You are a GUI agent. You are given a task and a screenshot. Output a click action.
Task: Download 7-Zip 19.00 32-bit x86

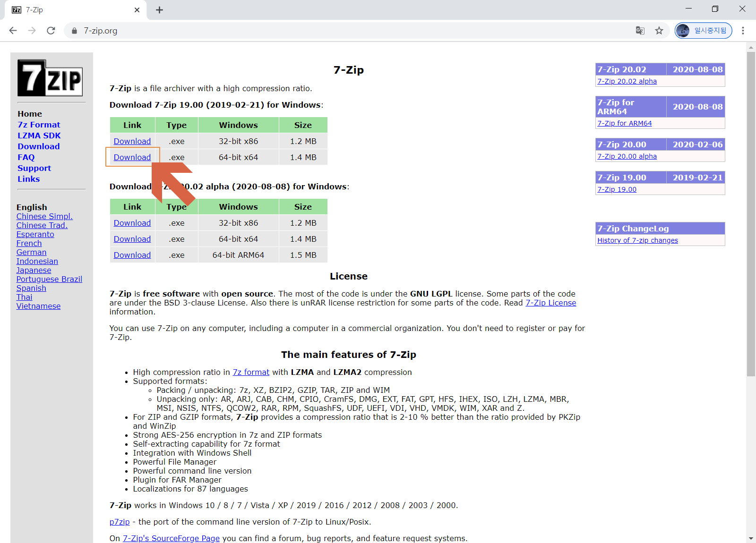(x=132, y=141)
